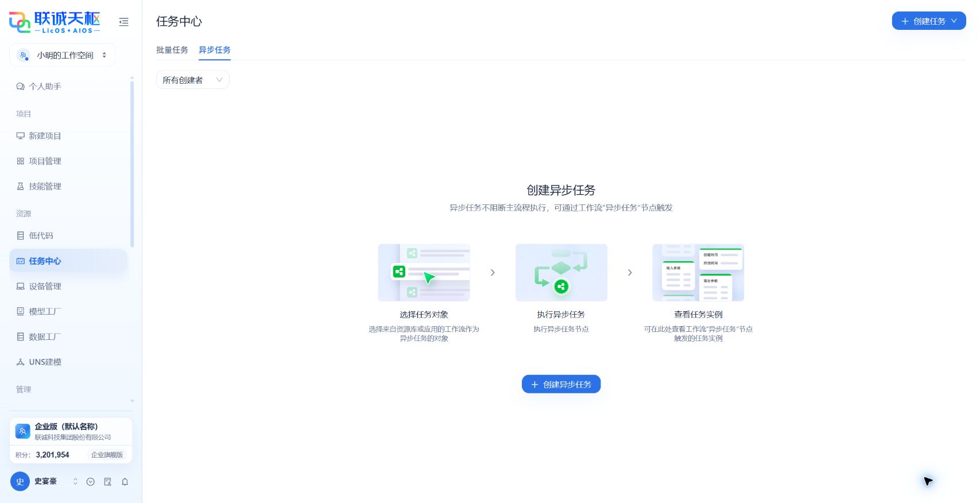
Task: Click the 项目 section label in sidebar
Action: pos(24,114)
